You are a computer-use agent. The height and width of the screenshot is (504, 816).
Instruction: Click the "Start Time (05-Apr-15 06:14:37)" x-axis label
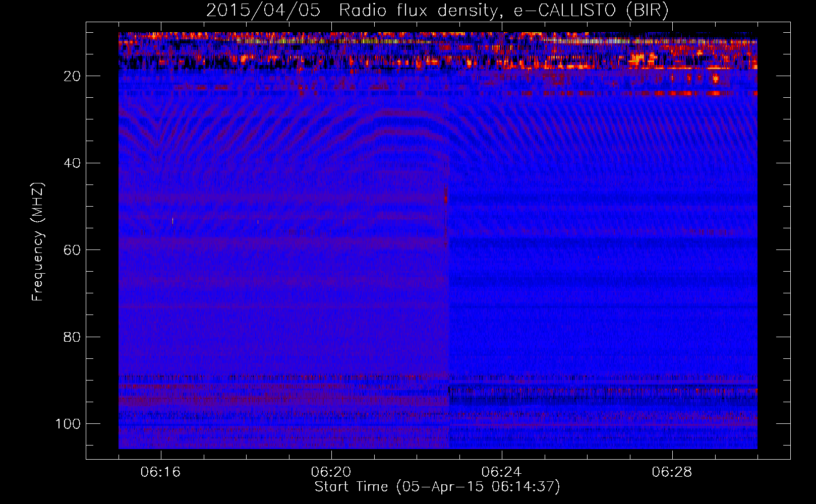437,487
